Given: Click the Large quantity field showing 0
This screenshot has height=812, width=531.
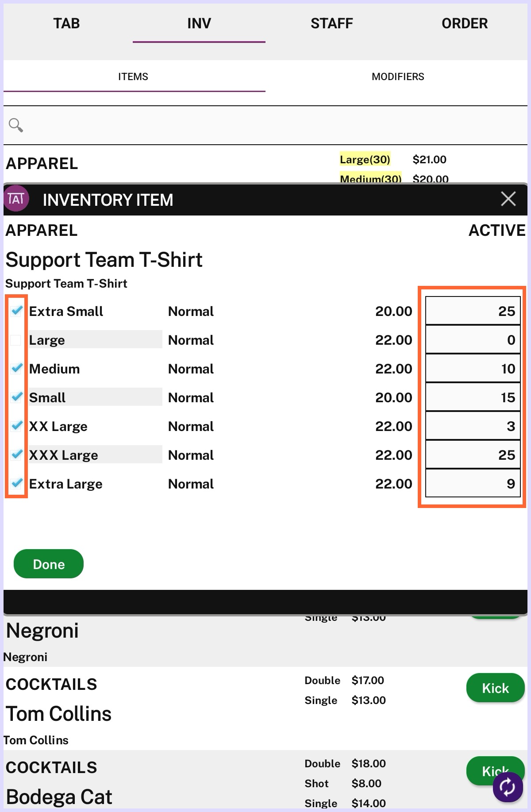Looking at the screenshot, I should click(473, 340).
